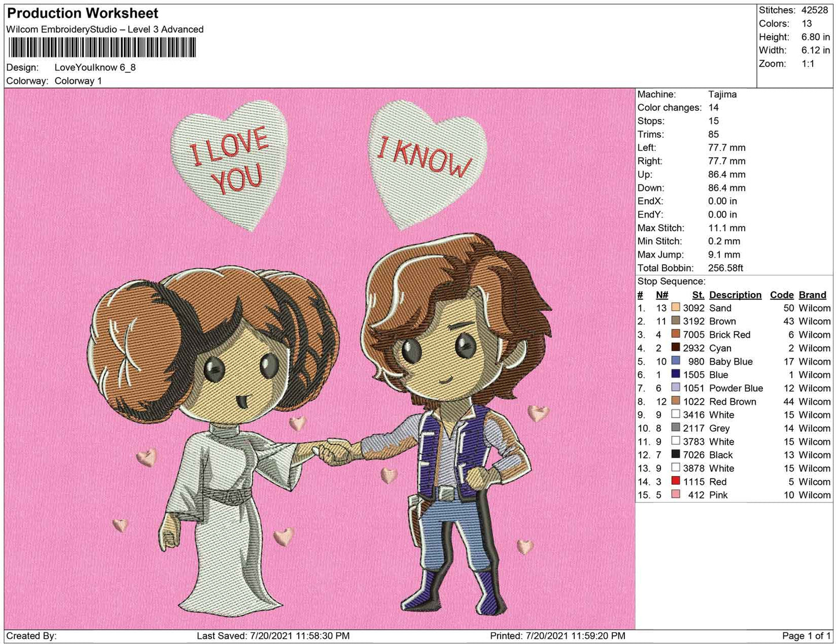The height and width of the screenshot is (644, 837).
Task: Click the underlined "Code" column header
Action: 782,295
